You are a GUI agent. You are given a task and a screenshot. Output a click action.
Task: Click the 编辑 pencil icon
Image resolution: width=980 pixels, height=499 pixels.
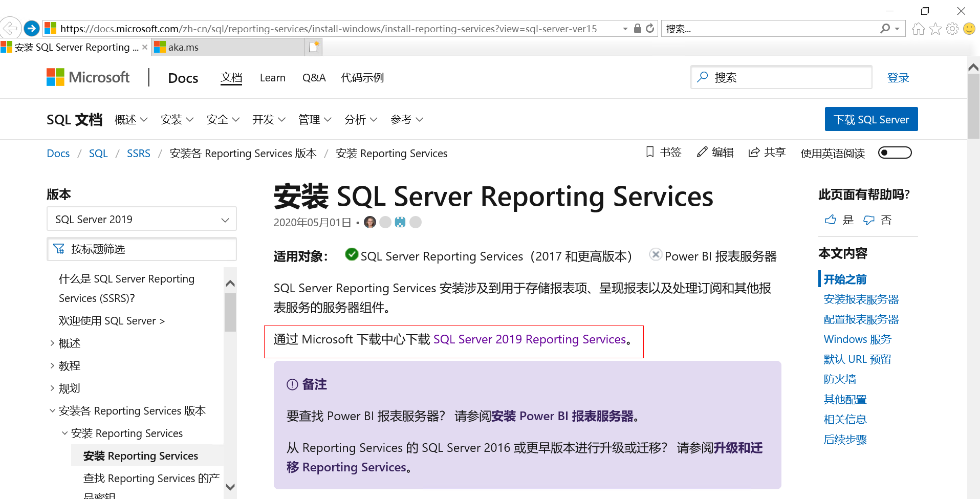(x=702, y=152)
